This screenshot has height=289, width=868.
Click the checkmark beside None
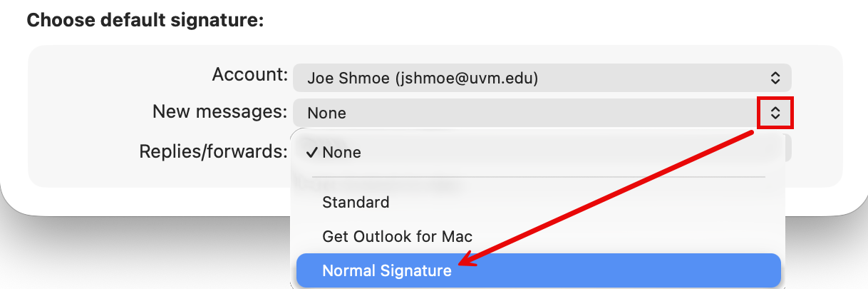coord(311,152)
